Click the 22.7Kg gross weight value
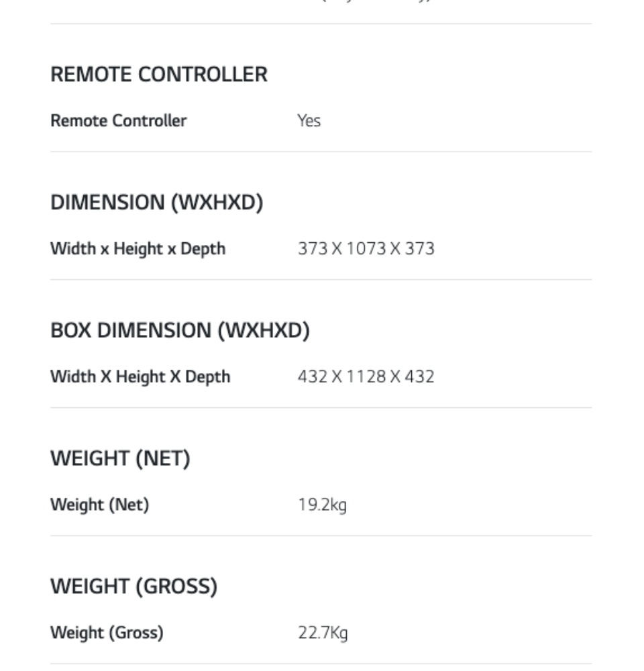Viewport: 644px width, 671px height. click(x=323, y=633)
